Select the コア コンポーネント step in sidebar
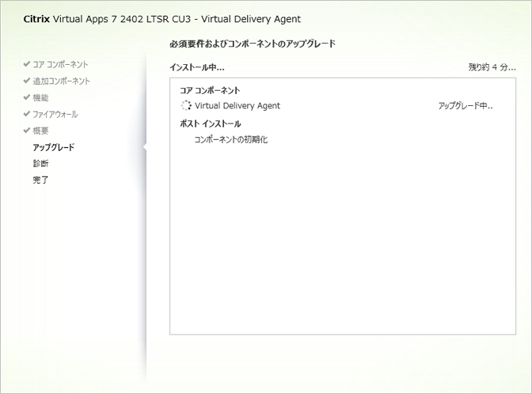The width and height of the screenshot is (532, 394). coord(60,64)
